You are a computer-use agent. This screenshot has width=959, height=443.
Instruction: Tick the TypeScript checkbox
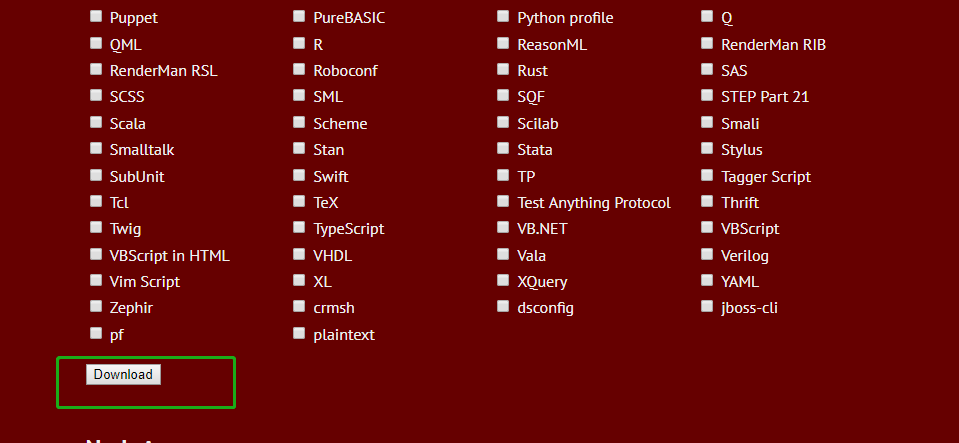(299, 228)
